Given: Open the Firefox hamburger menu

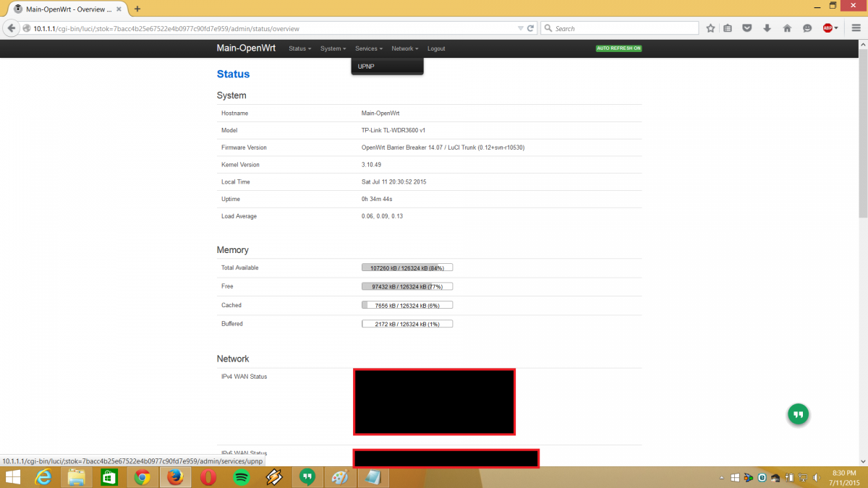Looking at the screenshot, I should pyautogui.click(x=856, y=28).
